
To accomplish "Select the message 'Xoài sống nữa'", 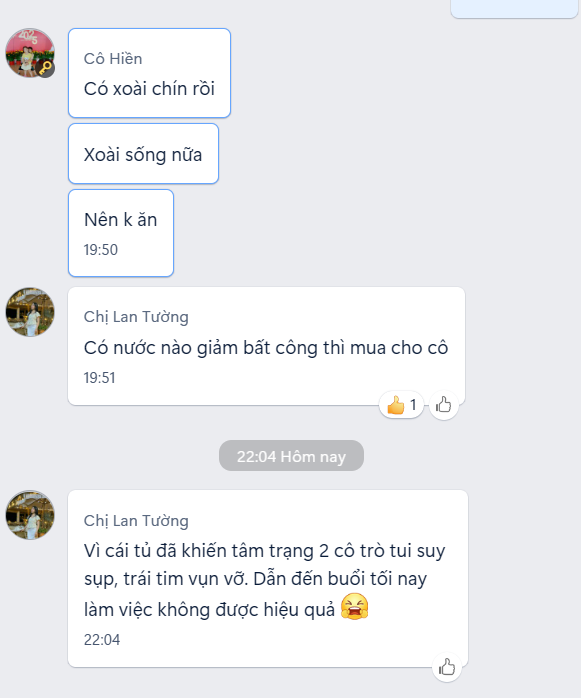I will click(x=143, y=154).
